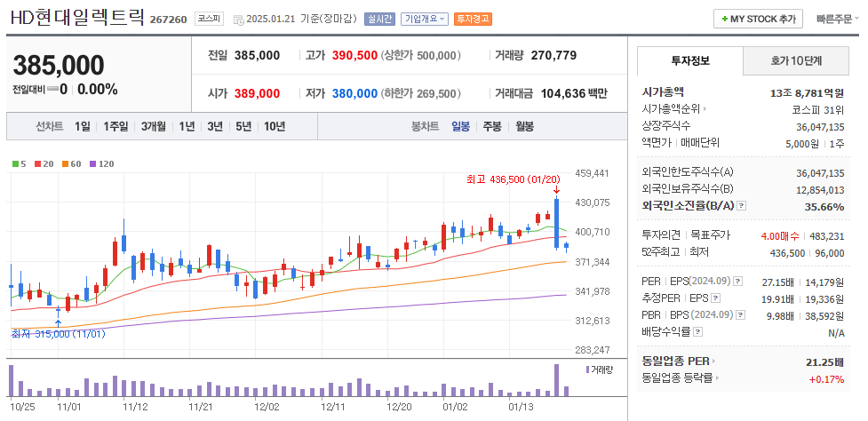
Task: Click the green plus in MY STOCK 추가
Action: 725,19
